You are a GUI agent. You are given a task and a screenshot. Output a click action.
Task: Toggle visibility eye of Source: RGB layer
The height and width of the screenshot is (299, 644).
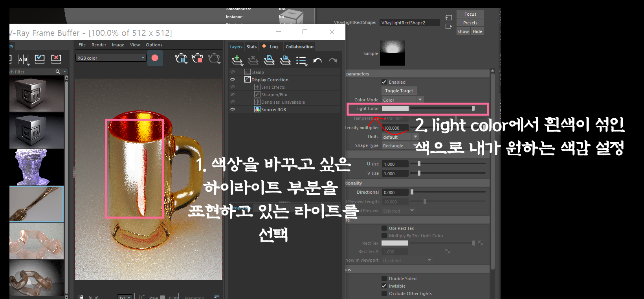pyautogui.click(x=233, y=109)
